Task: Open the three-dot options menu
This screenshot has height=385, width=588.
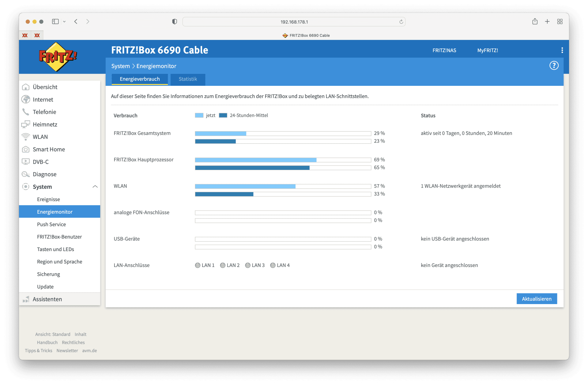Action: [562, 50]
